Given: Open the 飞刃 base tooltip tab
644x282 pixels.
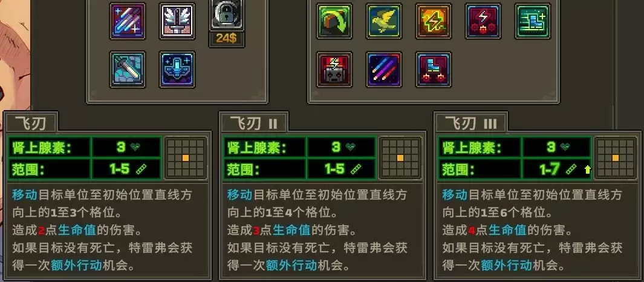Looking at the screenshot, I should (x=30, y=122).
